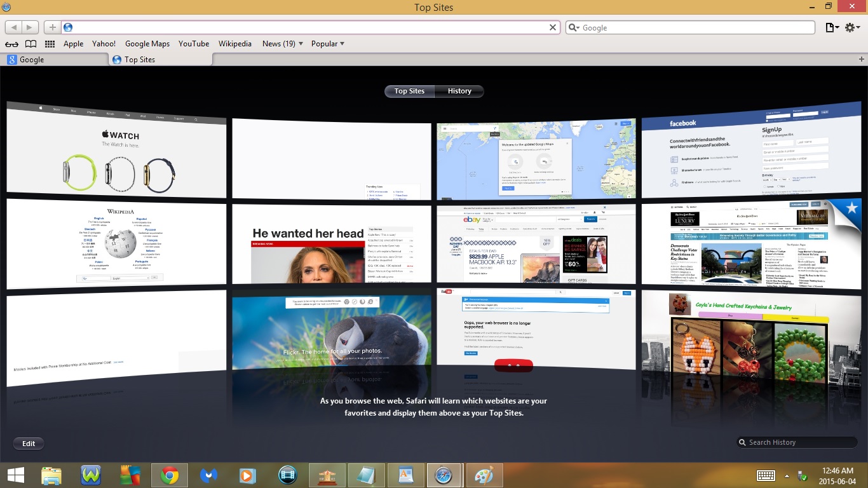Open the Safari settings gear menu
Screen dimensions: 868x488
coord(853,27)
